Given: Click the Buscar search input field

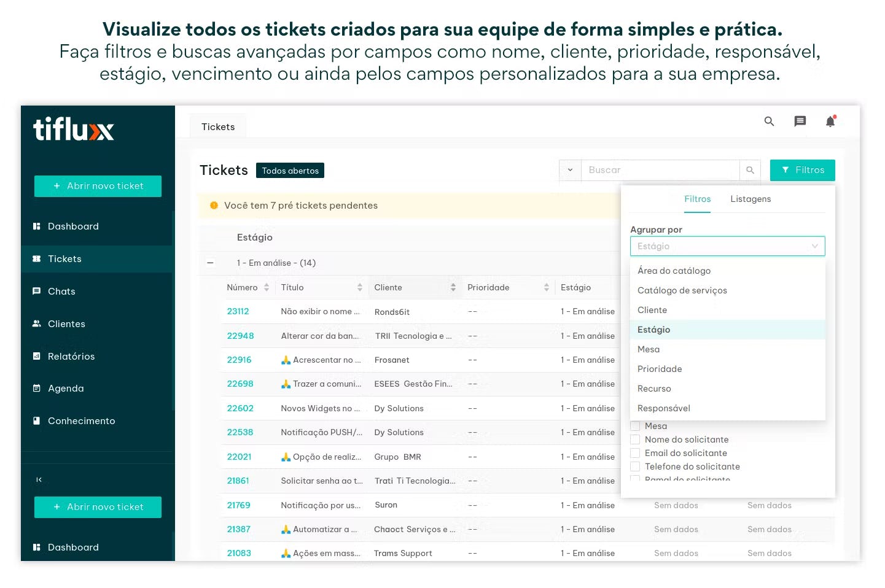Looking at the screenshot, I should point(660,170).
